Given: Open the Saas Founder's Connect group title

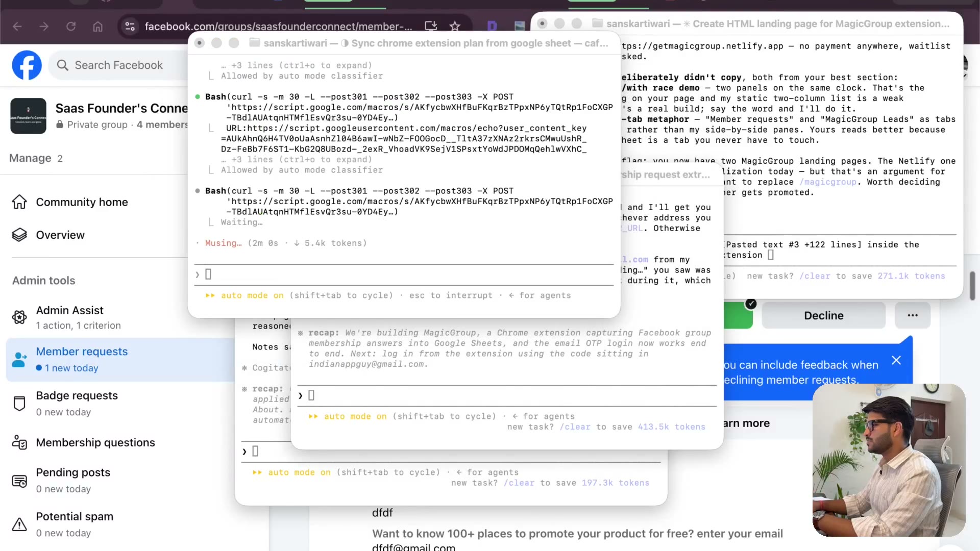Looking at the screenshot, I should click(x=121, y=108).
